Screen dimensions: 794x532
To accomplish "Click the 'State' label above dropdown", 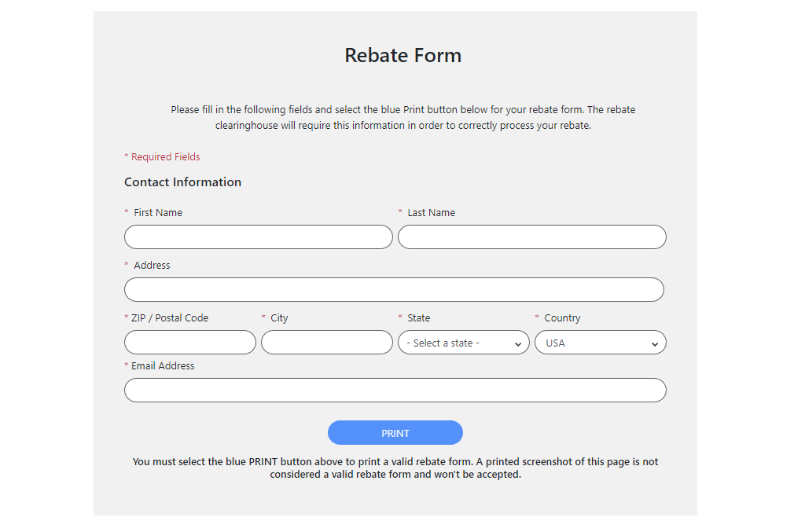I will pos(418,318).
